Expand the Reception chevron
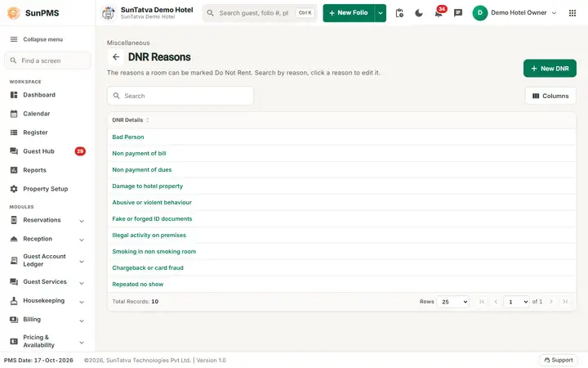Viewport: 588px width, 368px height. point(82,240)
